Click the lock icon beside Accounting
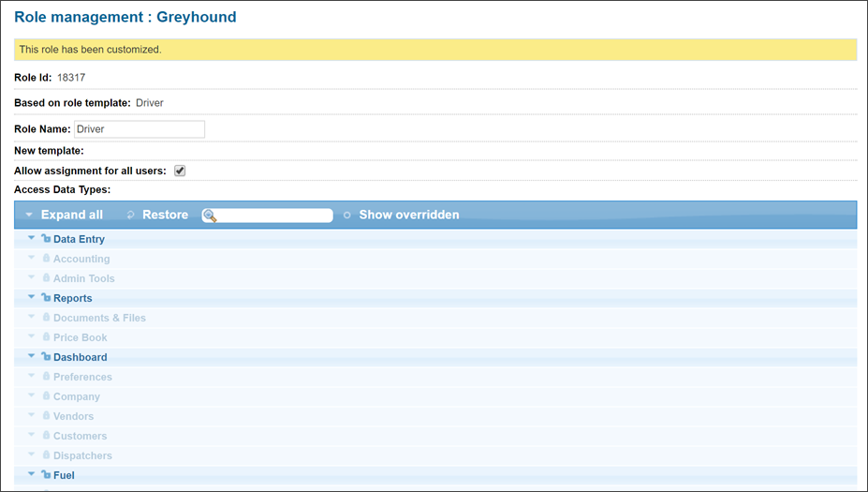This screenshot has height=492, width=868. coord(45,259)
